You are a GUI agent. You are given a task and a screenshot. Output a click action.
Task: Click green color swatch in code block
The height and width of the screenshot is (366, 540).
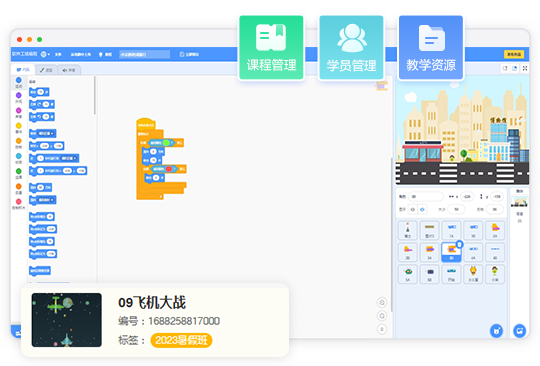coord(166,143)
